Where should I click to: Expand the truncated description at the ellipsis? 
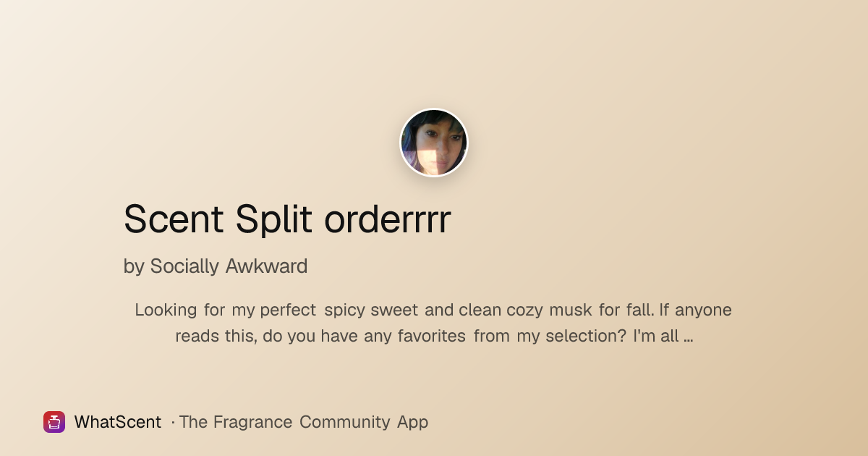point(689,337)
